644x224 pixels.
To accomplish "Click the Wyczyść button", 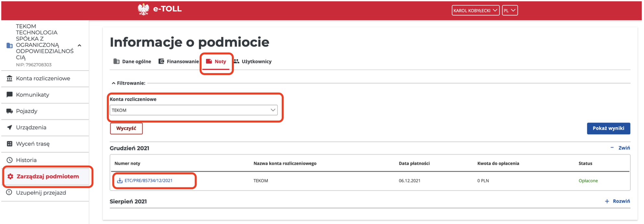I will coord(126,128).
